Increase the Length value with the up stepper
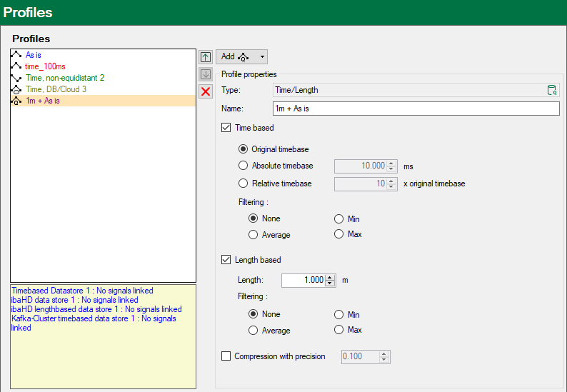This screenshot has width=567, height=392. click(330, 277)
